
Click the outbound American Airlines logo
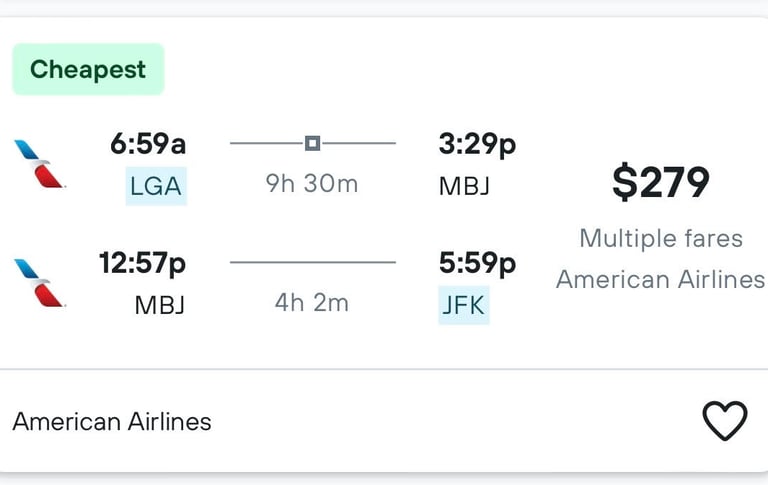point(39,164)
